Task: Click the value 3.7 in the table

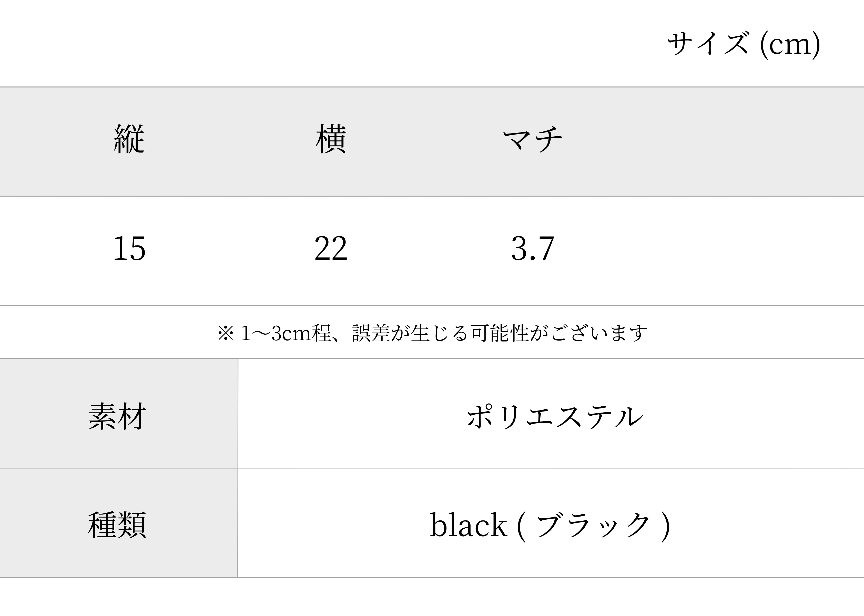Action: pos(533,249)
